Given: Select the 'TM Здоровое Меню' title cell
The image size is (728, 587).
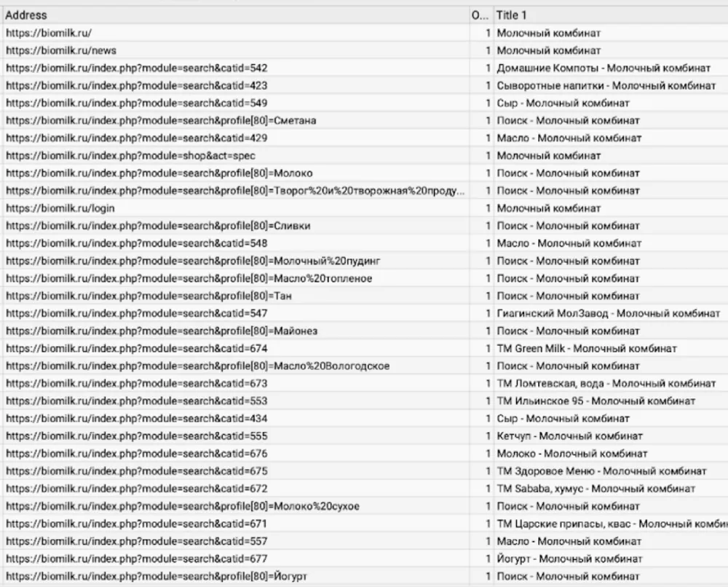Looking at the screenshot, I should click(601, 471).
